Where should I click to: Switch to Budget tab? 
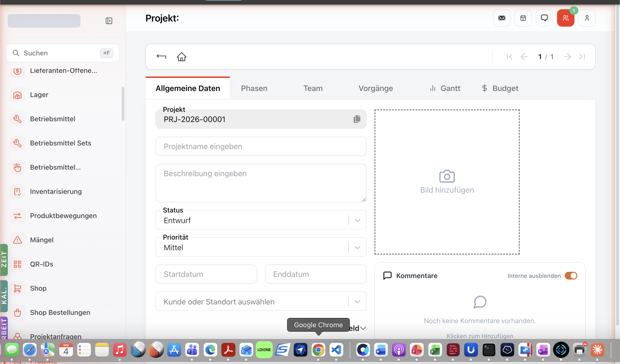[x=500, y=88]
